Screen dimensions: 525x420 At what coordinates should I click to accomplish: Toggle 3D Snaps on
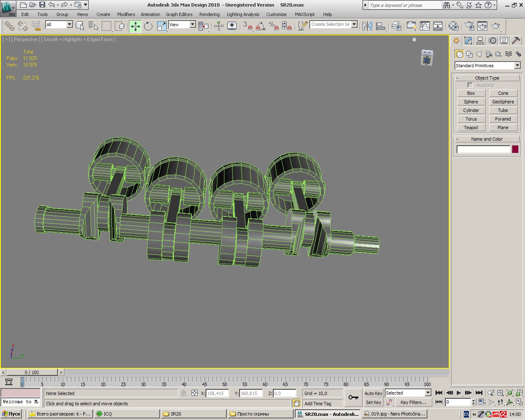click(247, 26)
